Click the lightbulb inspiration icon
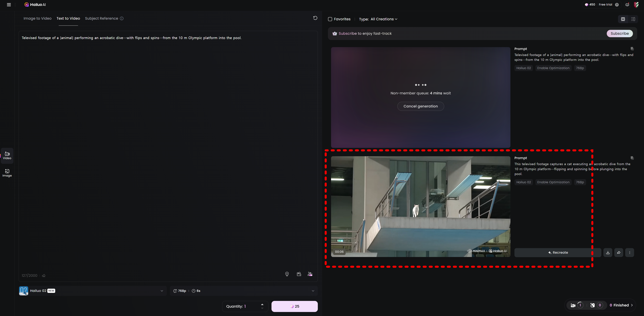The width and height of the screenshot is (644, 316). tap(287, 274)
